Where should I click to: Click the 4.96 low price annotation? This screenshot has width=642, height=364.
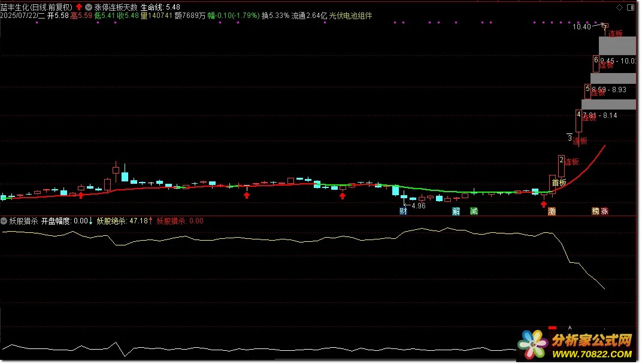point(418,205)
